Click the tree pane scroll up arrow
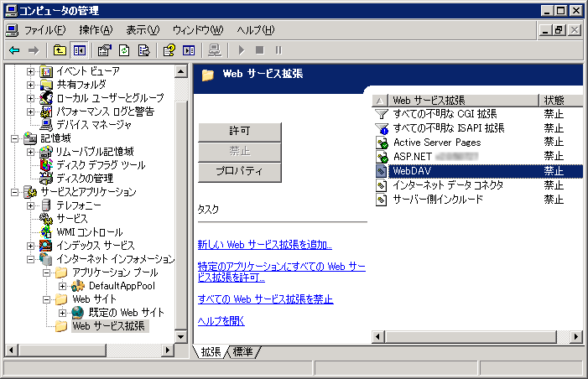The height and width of the screenshot is (379, 588). (181, 71)
